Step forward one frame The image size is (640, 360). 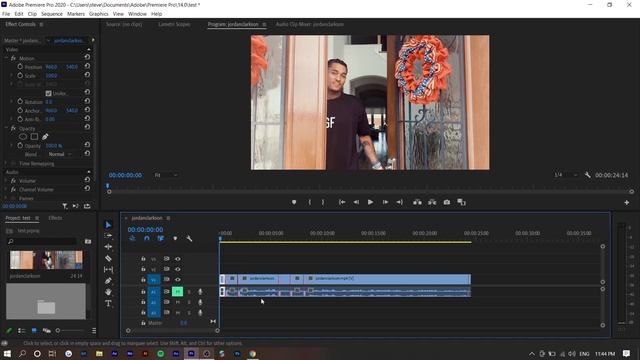[x=385, y=202]
